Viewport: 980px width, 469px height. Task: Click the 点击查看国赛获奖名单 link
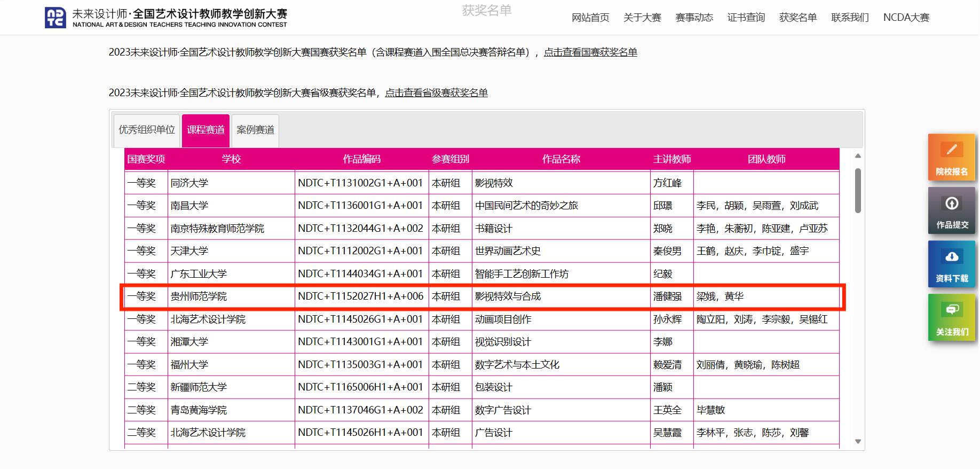(x=590, y=52)
